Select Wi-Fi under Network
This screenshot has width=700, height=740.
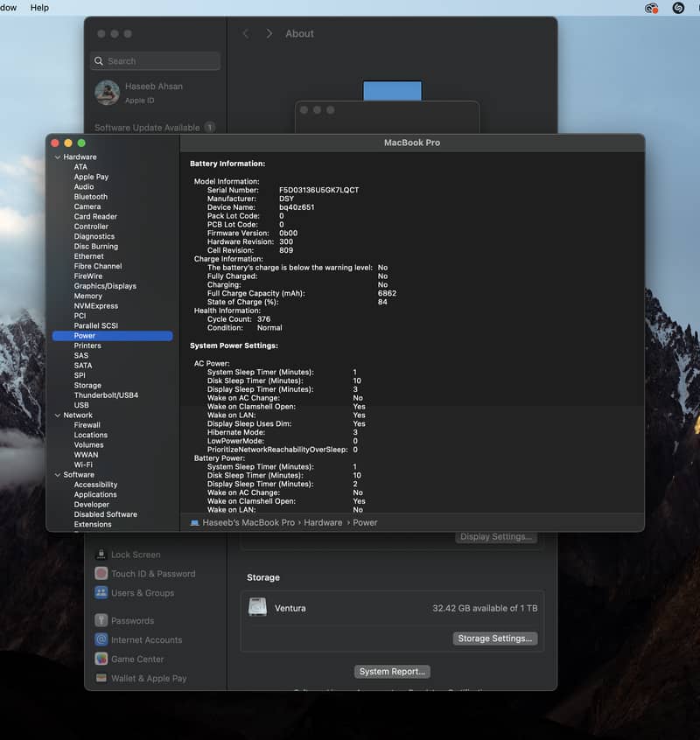coord(83,464)
